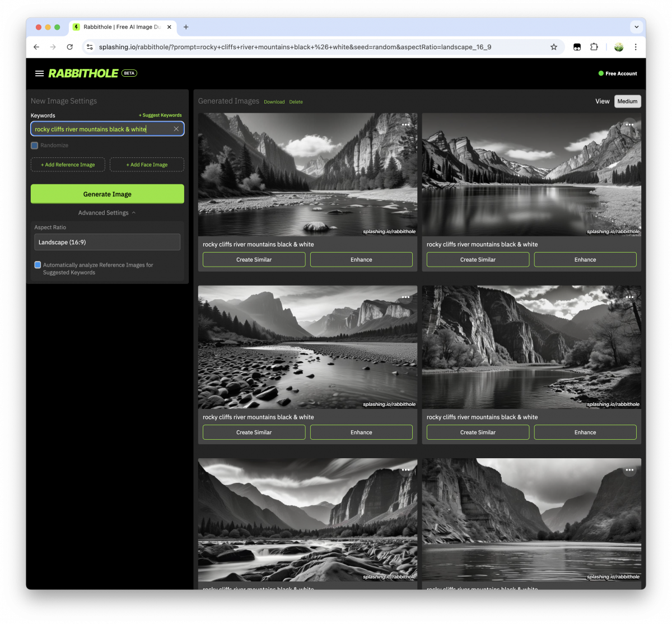Open options menu on second image, top right
The image size is (672, 624).
coord(629,124)
